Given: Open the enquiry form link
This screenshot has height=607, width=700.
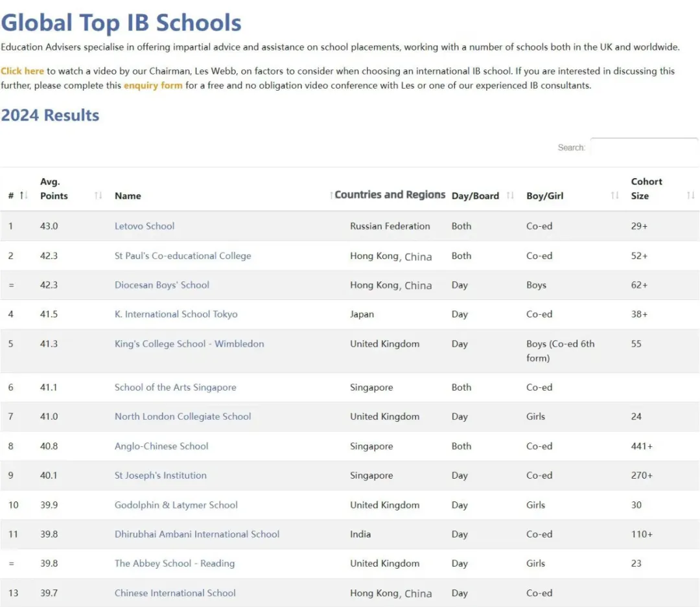Looking at the screenshot, I should click(153, 86).
